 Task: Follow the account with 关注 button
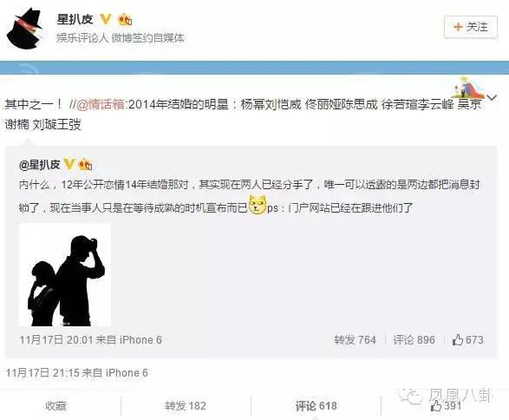click(x=471, y=27)
